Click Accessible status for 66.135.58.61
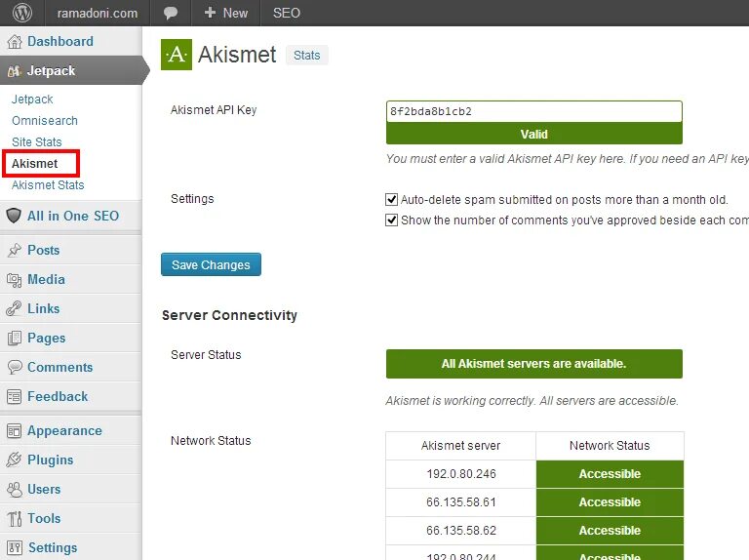The width and height of the screenshot is (749, 560). point(610,502)
